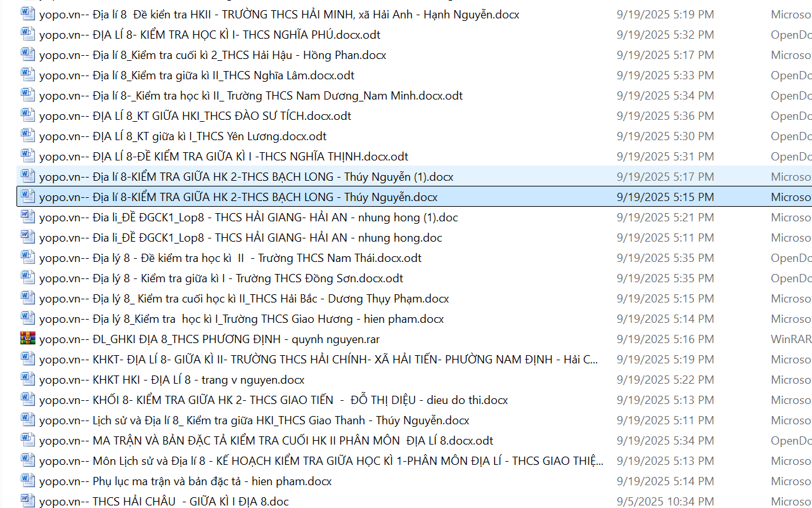This screenshot has height=508, width=812.
Task: Click the icon for THCS Nghĩa Lâm file
Action: point(27,75)
